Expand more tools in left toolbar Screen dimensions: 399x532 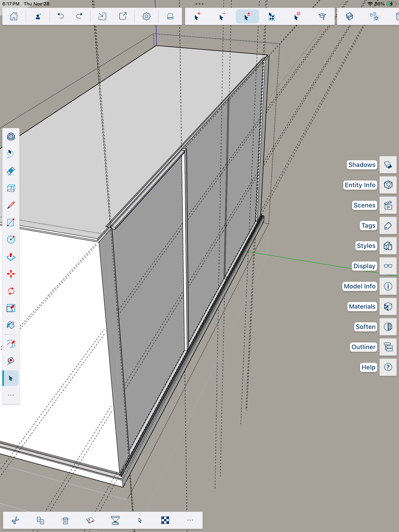point(11,395)
